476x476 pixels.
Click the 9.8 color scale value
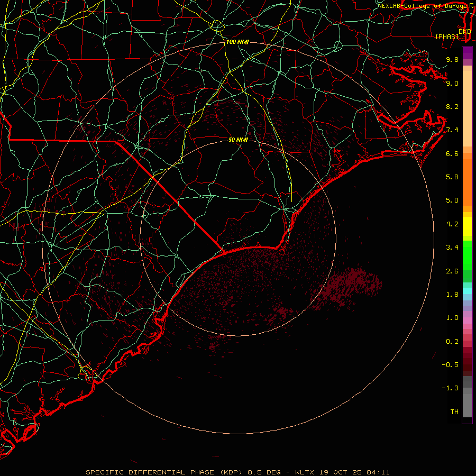click(452, 59)
